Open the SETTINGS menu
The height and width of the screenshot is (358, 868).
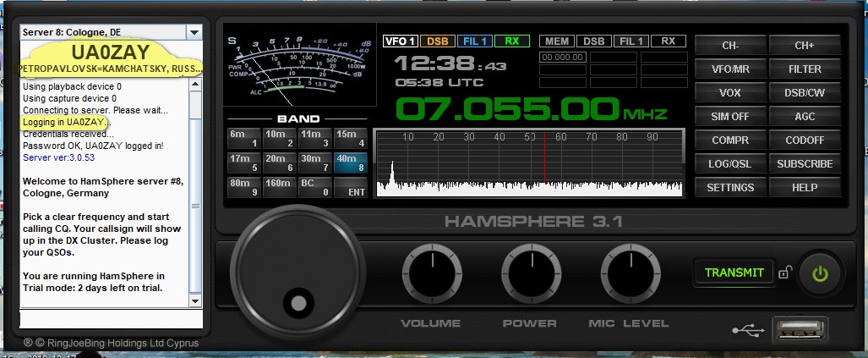pos(730,187)
